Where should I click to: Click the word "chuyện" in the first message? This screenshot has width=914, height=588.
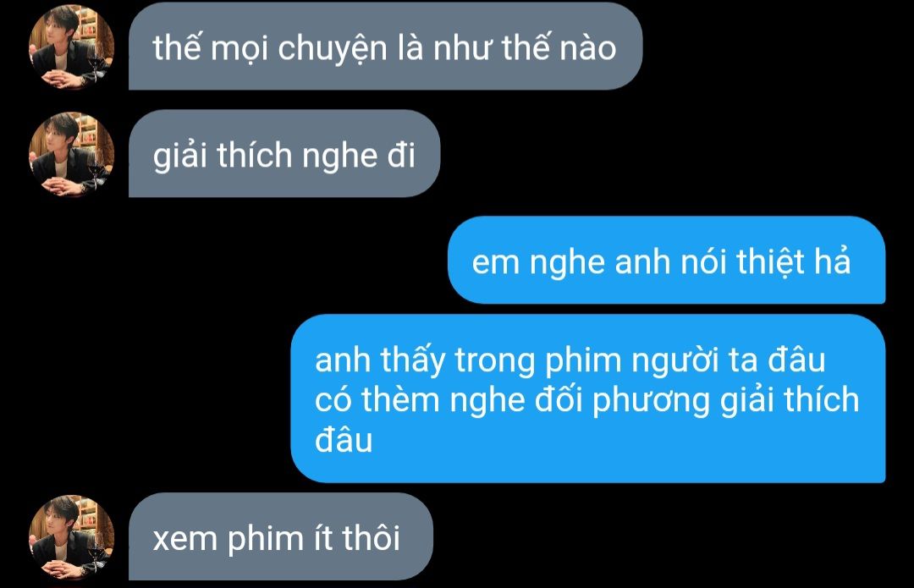coord(333,48)
